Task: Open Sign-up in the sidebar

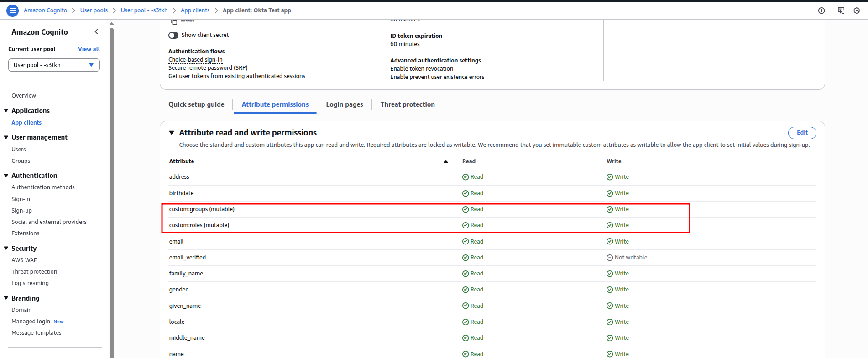Action: click(x=21, y=211)
